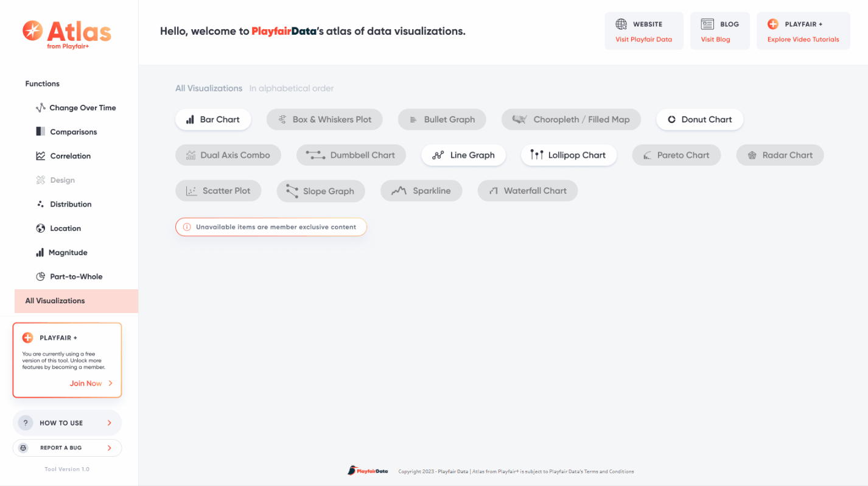This screenshot has width=868, height=486.
Task: Click the PlayfairData text in the welcome heading
Action: 284,31
